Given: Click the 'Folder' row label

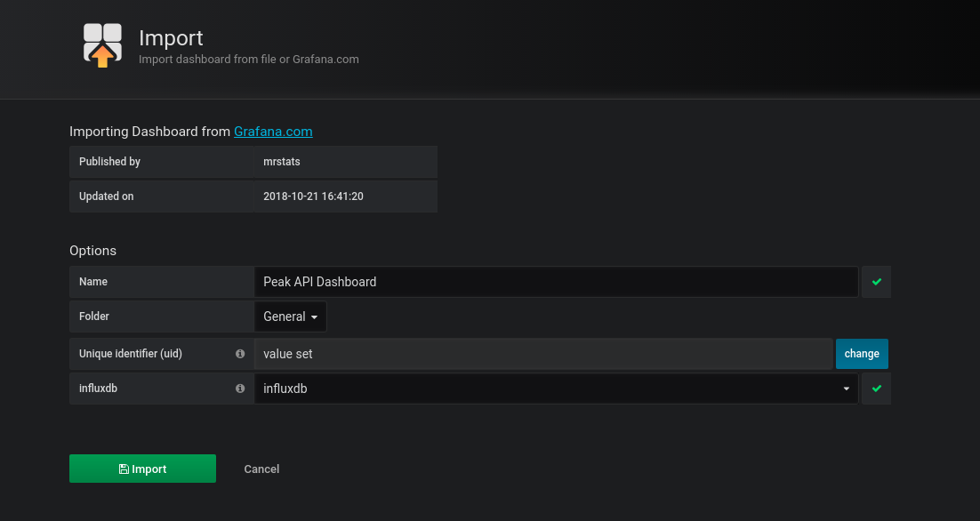Looking at the screenshot, I should [x=93, y=317].
